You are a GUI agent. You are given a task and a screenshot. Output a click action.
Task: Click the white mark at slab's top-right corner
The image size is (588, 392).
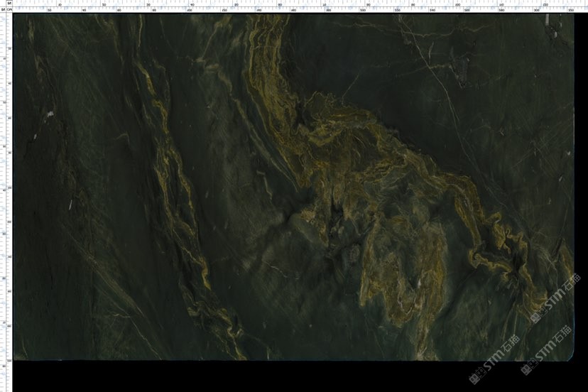(x=547, y=20)
